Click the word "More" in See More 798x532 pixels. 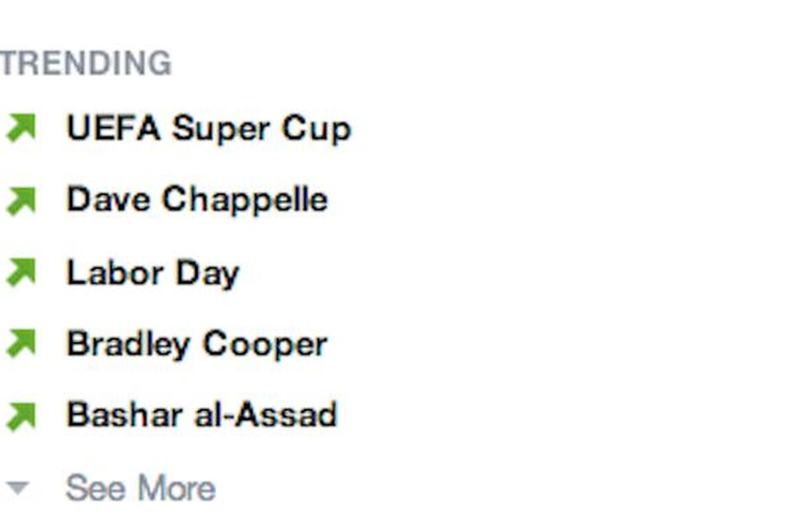pyautogui.click(x=176, y=489)
